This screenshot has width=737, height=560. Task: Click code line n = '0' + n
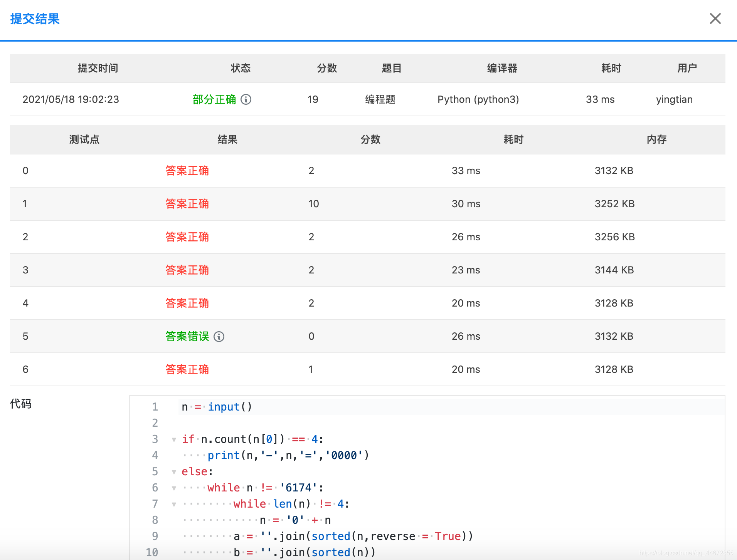[295, 520]
